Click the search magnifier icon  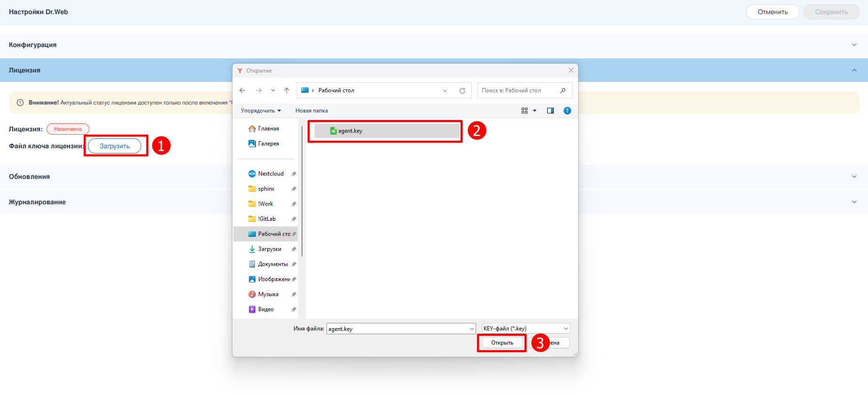pyautogui.click(x=563, y=90)
